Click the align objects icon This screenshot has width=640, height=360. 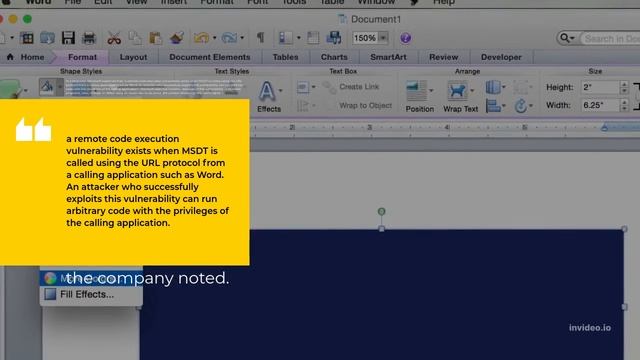tap(493, 106)
